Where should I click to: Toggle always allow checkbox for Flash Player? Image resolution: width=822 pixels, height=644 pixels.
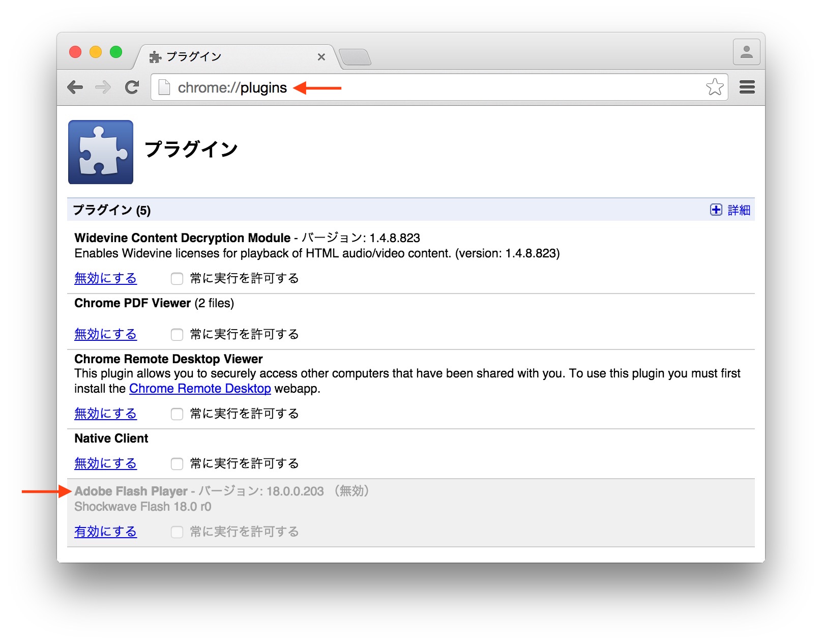pyautogui.click(x=177, y=532)
